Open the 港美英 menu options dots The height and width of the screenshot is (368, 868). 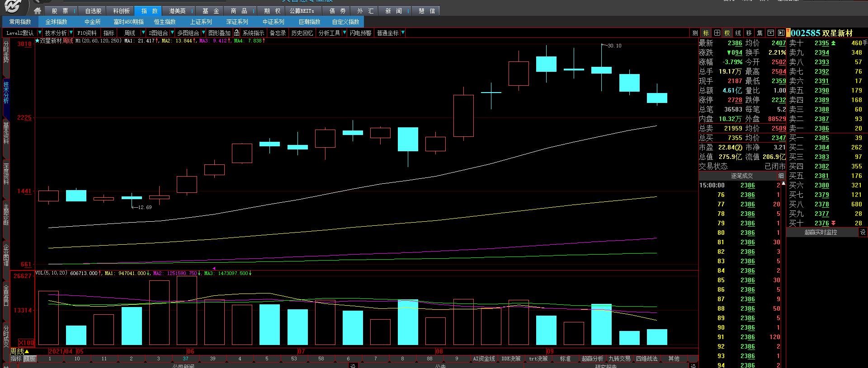click(192, 11)
